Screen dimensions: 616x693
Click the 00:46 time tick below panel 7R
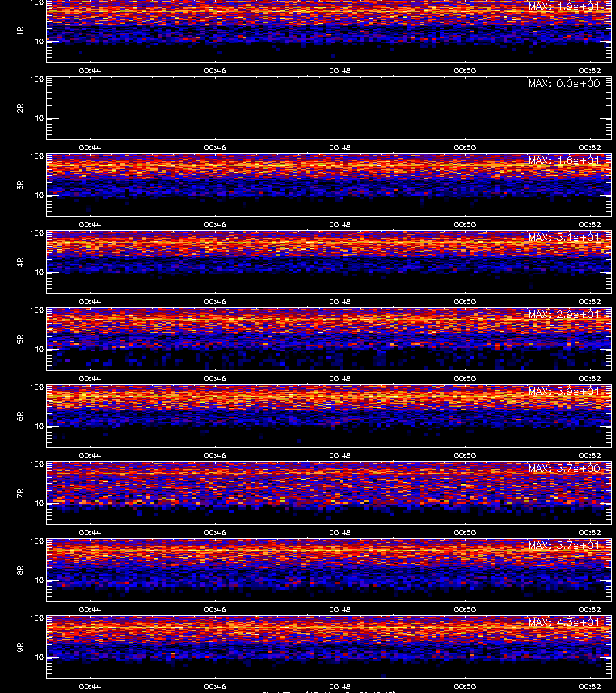(215, 533)
